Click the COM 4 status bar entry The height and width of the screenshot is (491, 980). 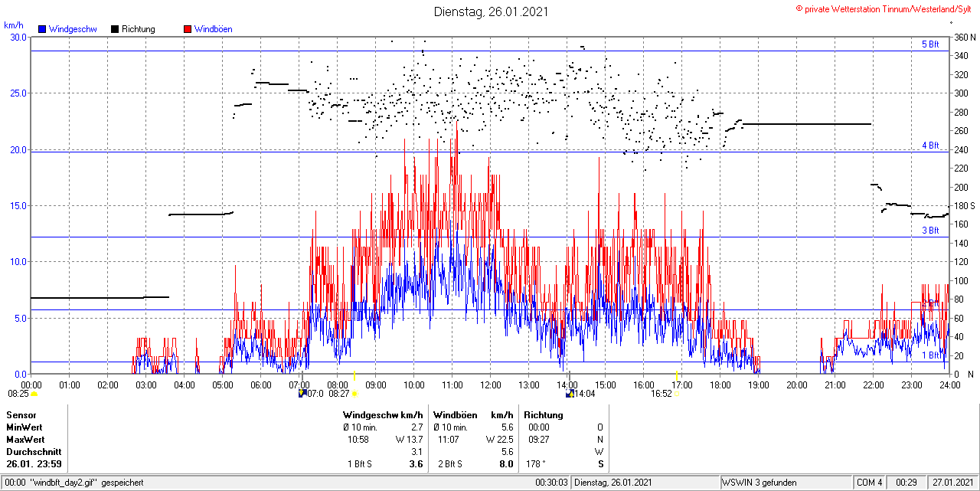(870, 483)
